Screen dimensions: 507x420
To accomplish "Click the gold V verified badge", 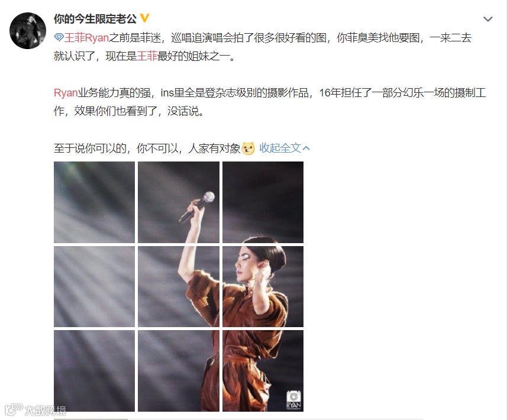I will tap(144, 18).
